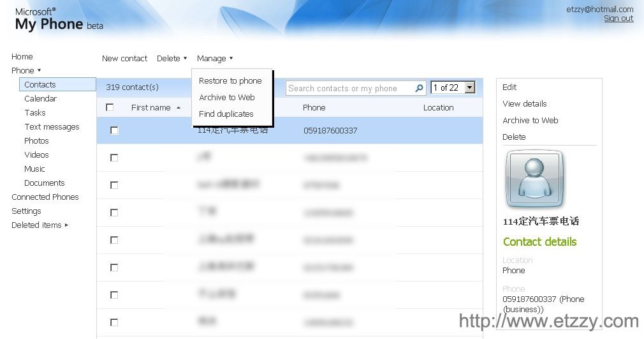This screenshot has width=644, height=339.
Task: Click Archive to Web in contact panel
Action: 531,120
